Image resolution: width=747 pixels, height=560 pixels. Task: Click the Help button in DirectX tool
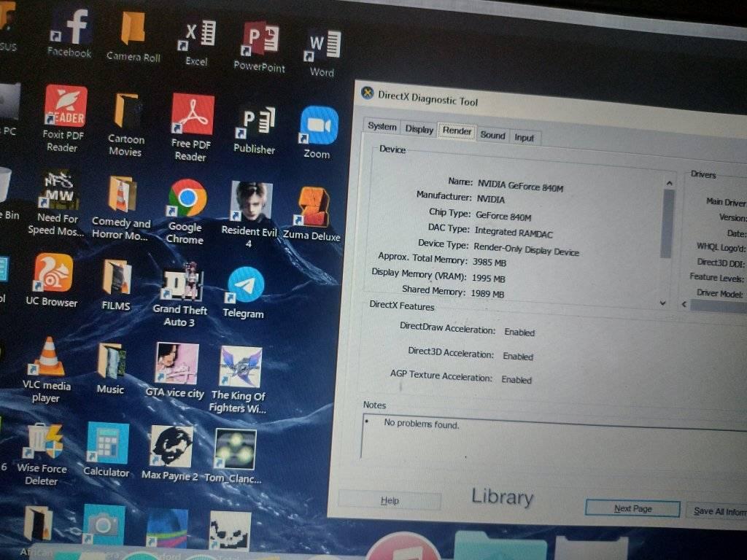click(x=390, y=500)
